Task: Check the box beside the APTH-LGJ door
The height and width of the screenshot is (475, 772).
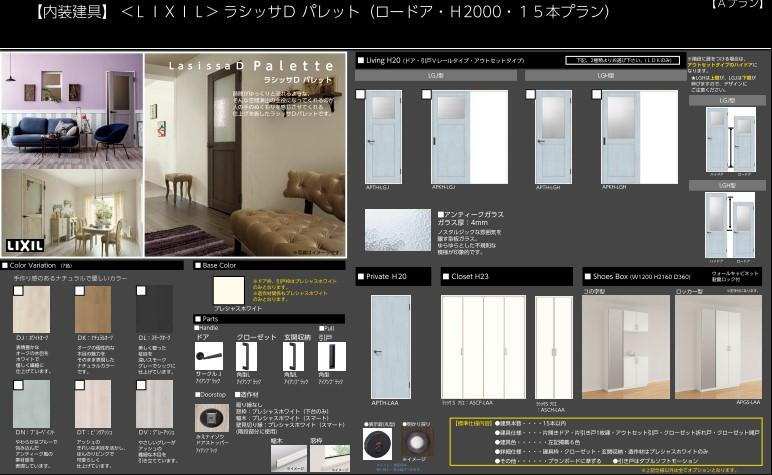Action: (360, 94)
